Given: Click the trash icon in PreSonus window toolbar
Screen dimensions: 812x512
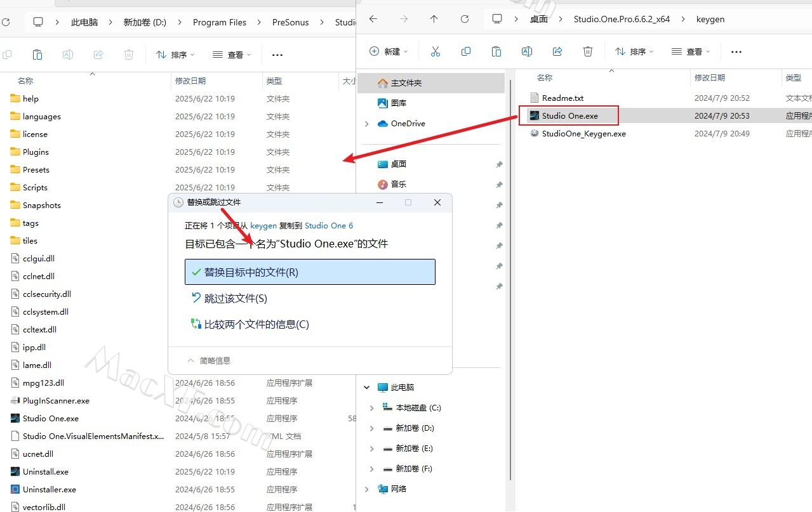Looking at the screenshot, I should [x=129, y=55].
